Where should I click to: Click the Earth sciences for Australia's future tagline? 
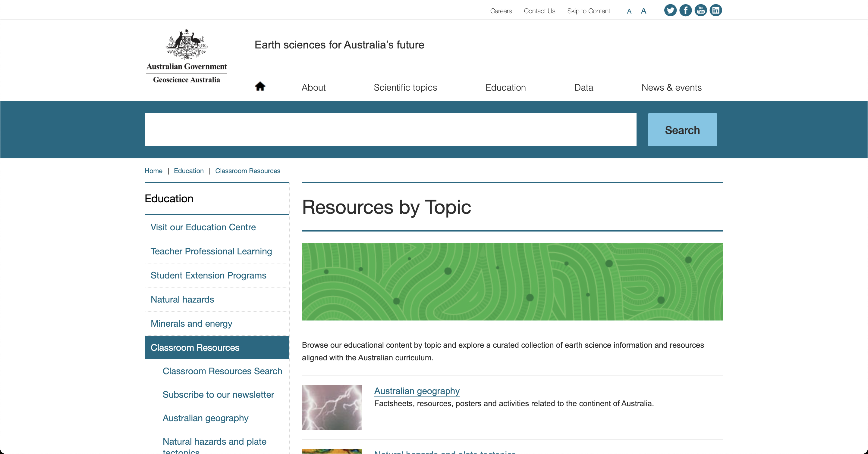[x=339, y=45]
